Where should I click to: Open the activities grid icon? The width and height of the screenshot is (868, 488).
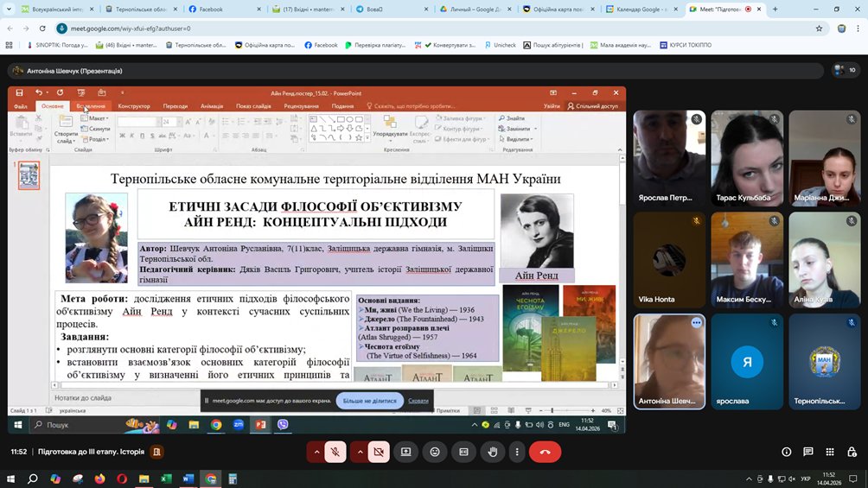(x=830, y=452)
